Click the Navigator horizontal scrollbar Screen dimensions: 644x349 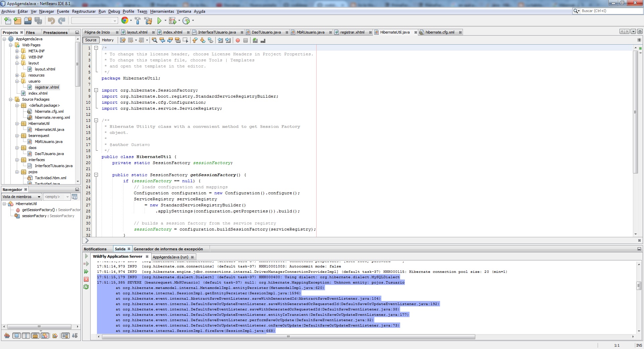39,327
